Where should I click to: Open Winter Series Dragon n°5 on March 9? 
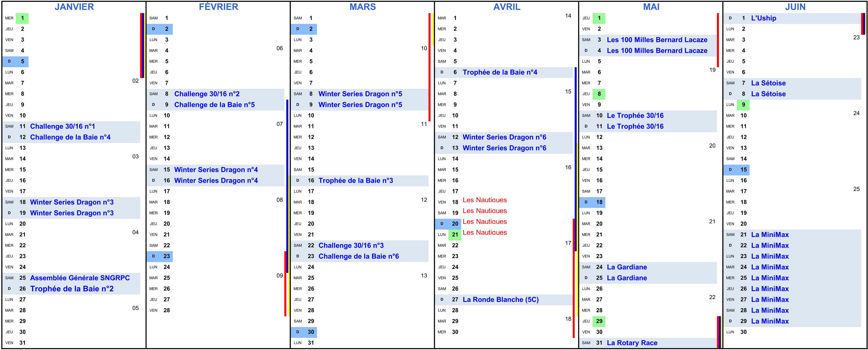click(x=360, y=105)
